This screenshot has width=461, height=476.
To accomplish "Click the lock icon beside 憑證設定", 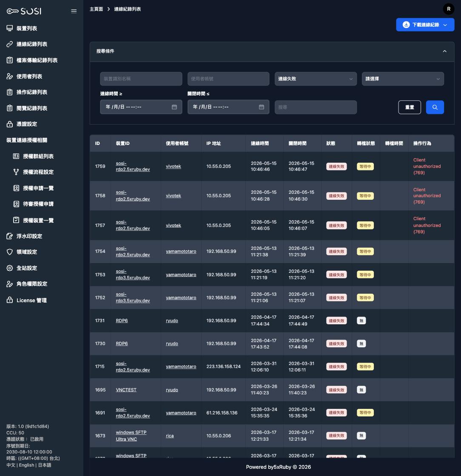I will click(x=10, y=124).
